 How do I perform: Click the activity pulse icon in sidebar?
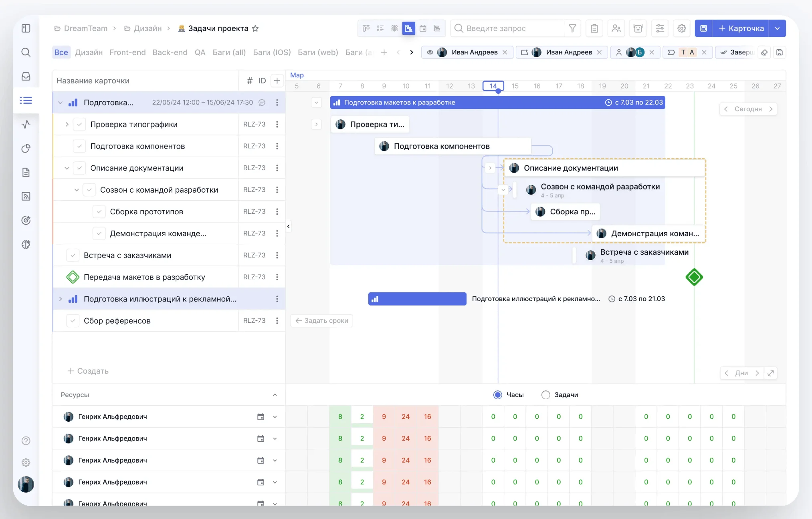(x=26, y=125)
